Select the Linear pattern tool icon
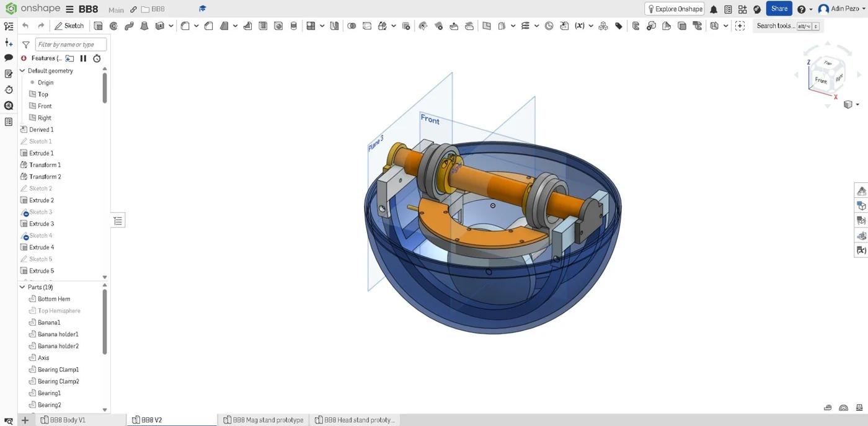The width and height of the screenshot is (868, 426). (311, 26)
